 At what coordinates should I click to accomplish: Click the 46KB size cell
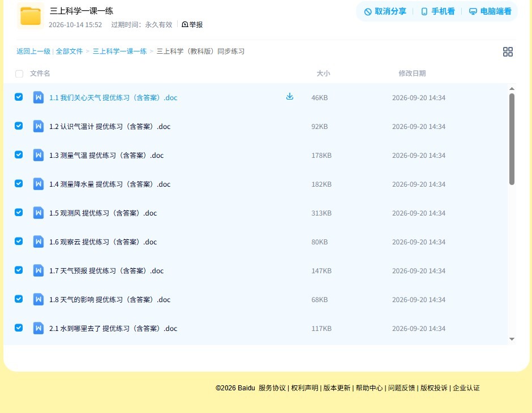tap(320, 98)
